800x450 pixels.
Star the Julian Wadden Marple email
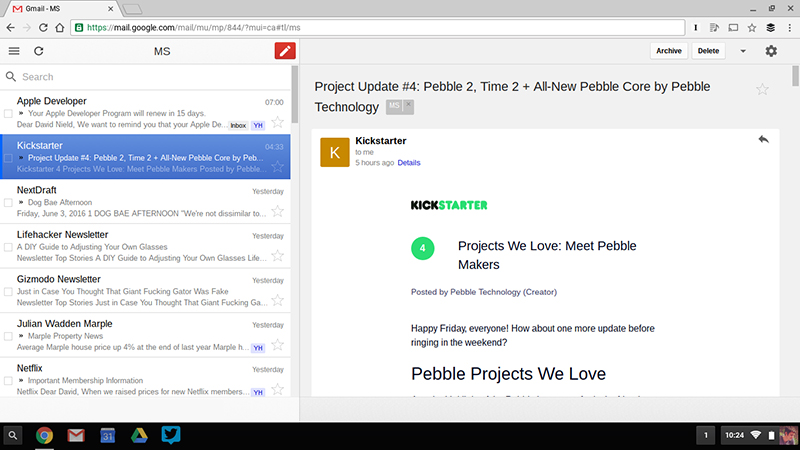pos(278,345)
